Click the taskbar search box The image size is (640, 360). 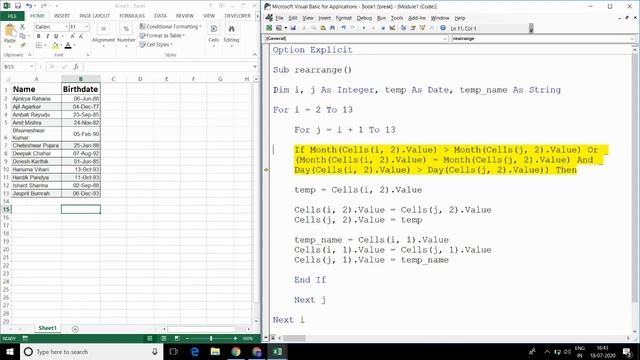pyautogui.click(x=91, y=351)
